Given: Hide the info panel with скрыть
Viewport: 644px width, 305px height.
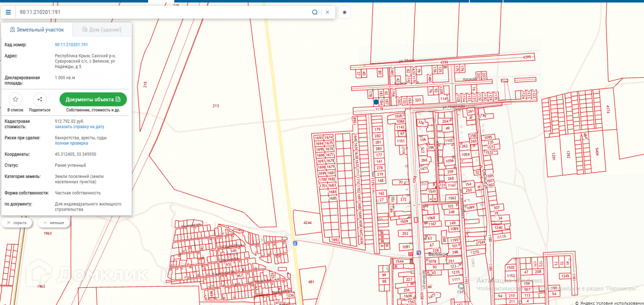Looking at the screenshot, I should click(17, 222).
